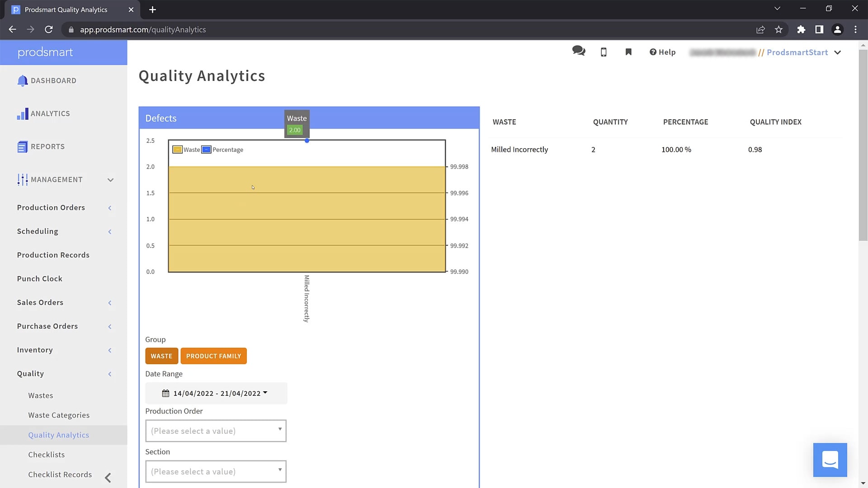Screen dimensions: 868x488
Task: Open the chat messages icon
Action: (x=578, y=51)
